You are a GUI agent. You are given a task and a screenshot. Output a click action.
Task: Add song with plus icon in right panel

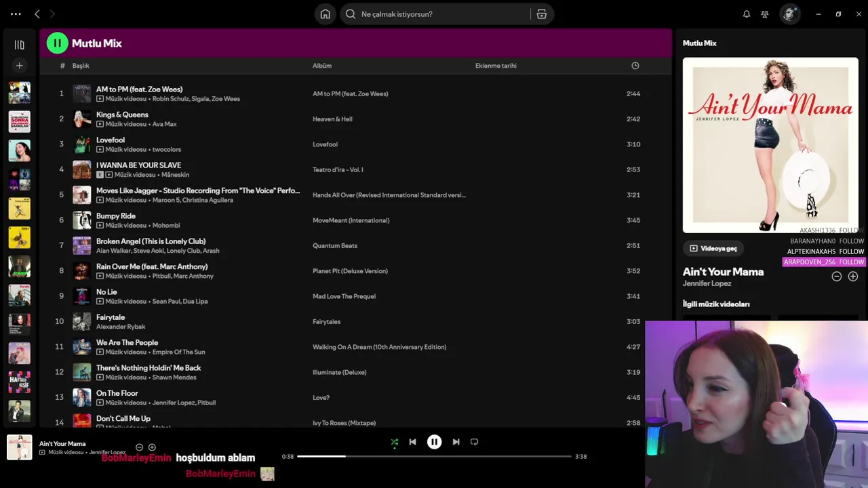(853, 277)
